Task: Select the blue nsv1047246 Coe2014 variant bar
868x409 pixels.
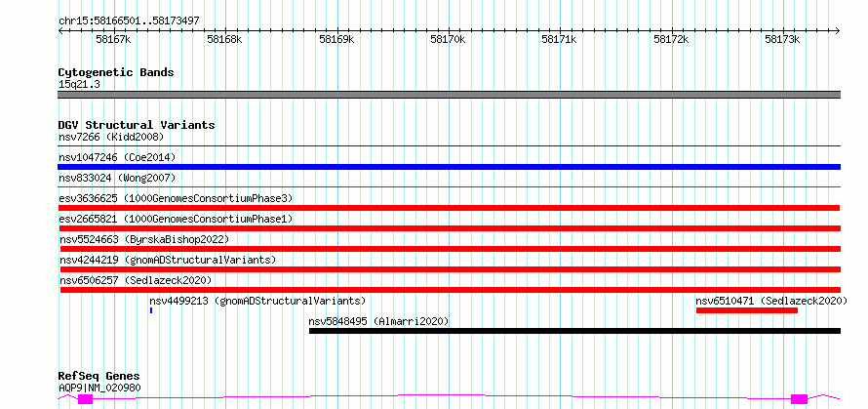Action: point(449,167)
